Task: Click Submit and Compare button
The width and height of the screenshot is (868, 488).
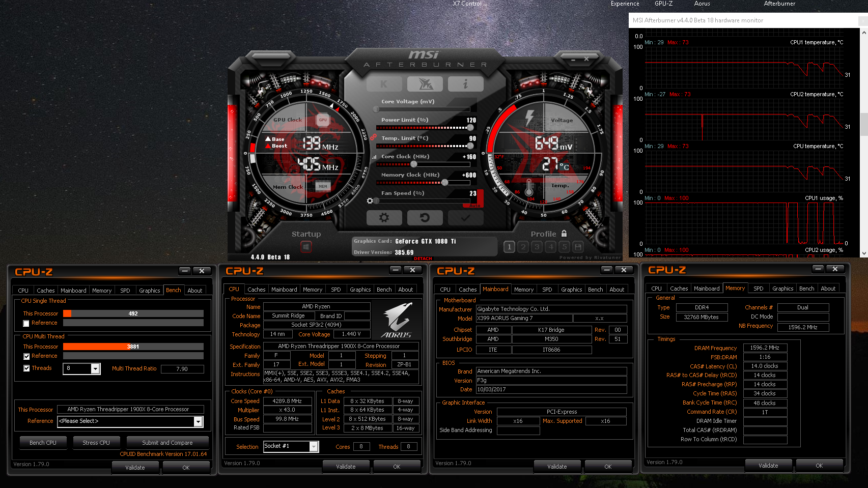Action: pos(167,443)
